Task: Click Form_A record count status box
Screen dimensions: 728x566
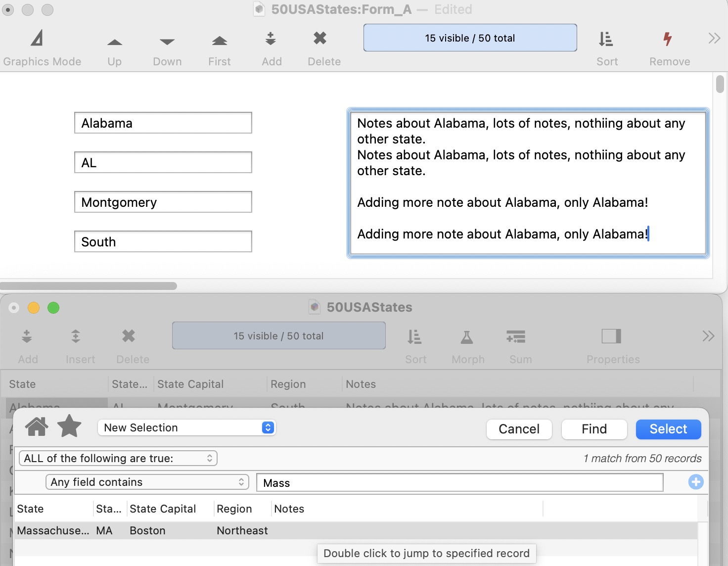Action: [x=470, y=38]
